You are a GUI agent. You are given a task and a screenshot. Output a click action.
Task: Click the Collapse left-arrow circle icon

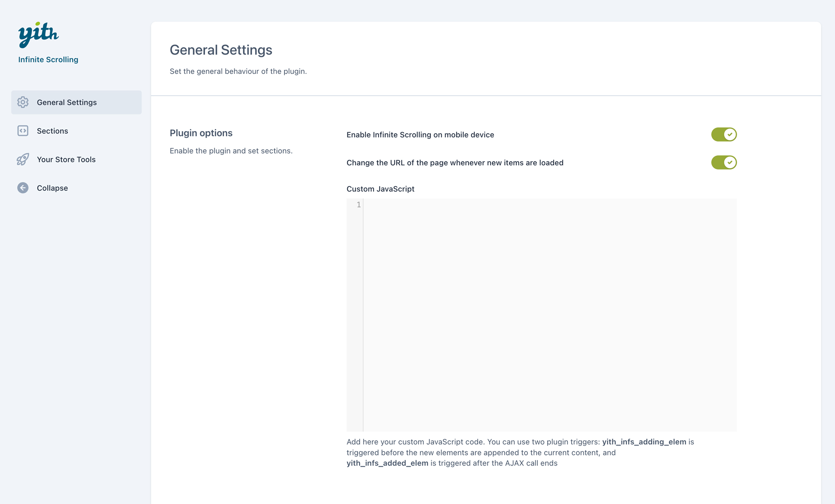(x=23, y=188)
